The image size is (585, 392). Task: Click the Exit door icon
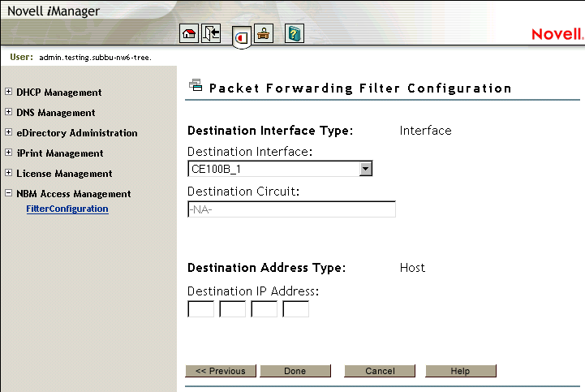pos(212,34)
